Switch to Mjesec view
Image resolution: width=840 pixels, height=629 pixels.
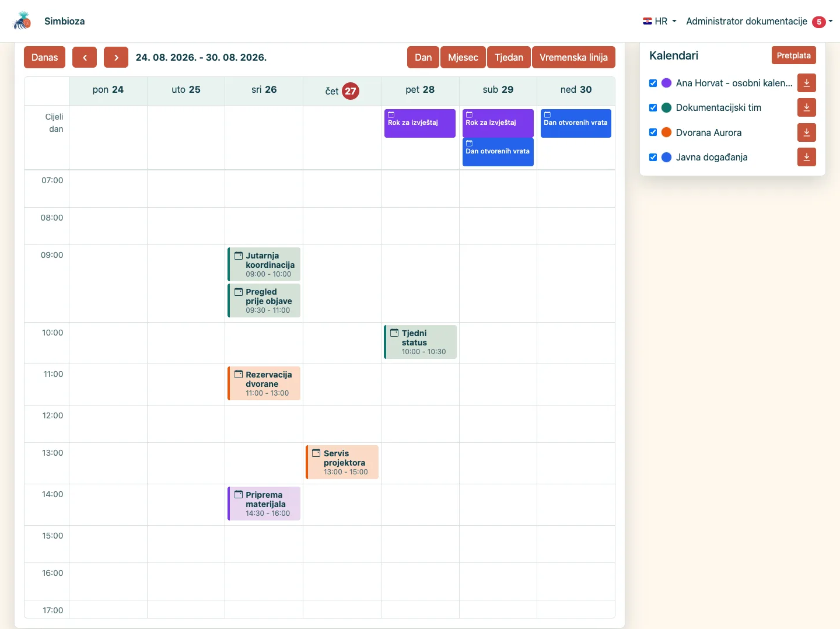[x=463, y=57]
